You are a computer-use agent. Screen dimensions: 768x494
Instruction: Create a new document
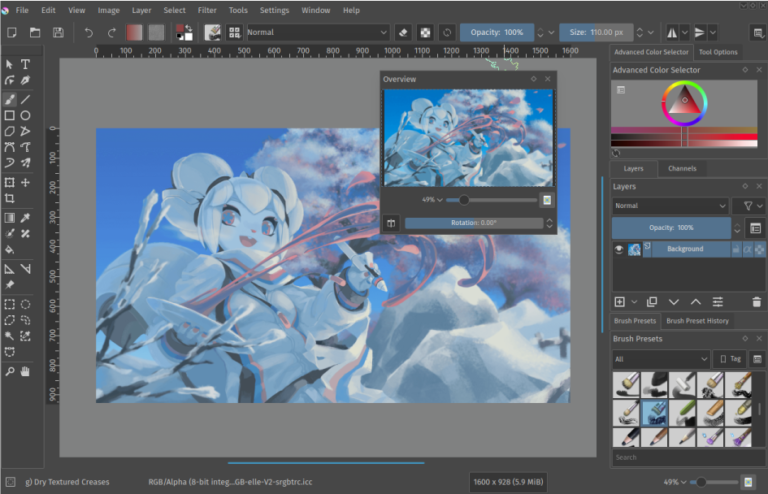(12, 32)
